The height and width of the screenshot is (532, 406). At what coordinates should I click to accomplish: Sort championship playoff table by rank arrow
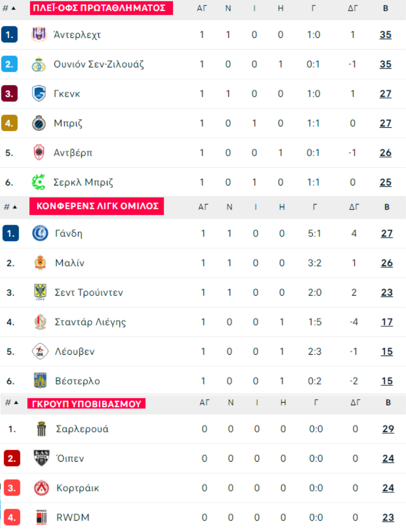pos(9,8)
